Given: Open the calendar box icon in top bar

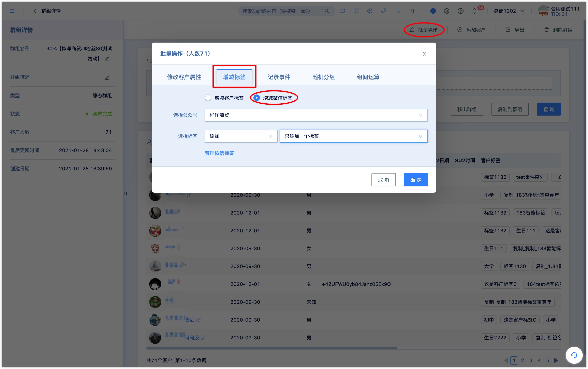Looking at the screenshot, I should (411, 11).
